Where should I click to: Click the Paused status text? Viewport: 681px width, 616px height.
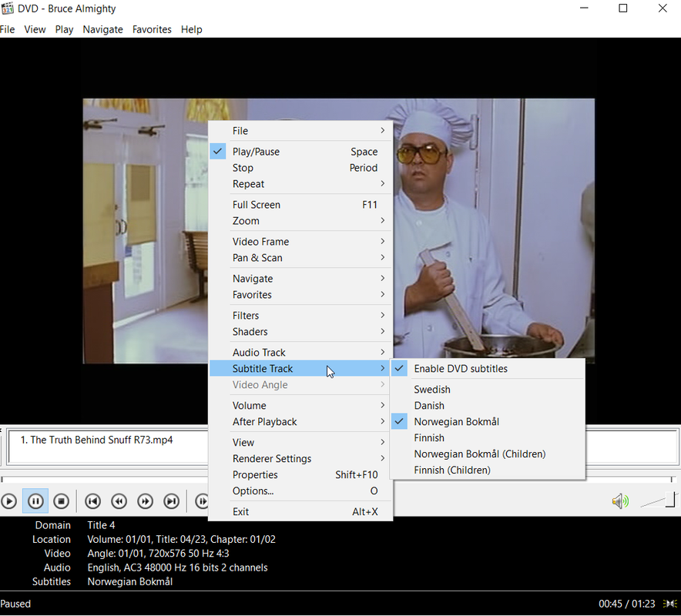tap(15, 604)
